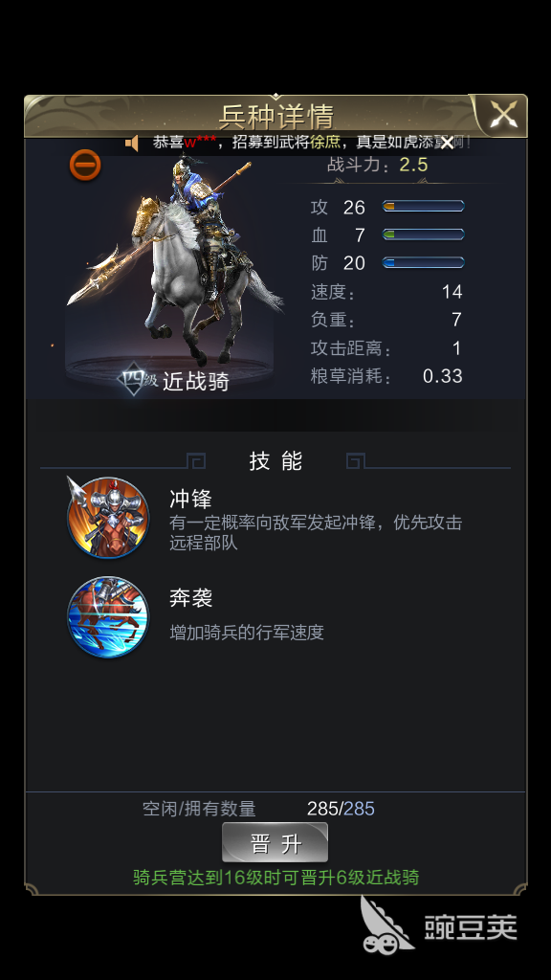
Task: Click the health 血 stat bar
Action: click(x=423, y=234)
